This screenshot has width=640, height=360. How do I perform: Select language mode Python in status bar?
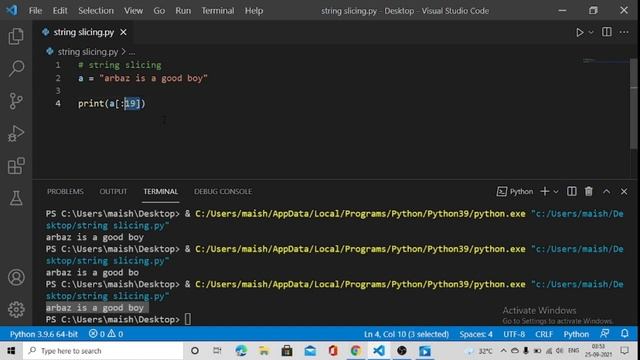576,334
